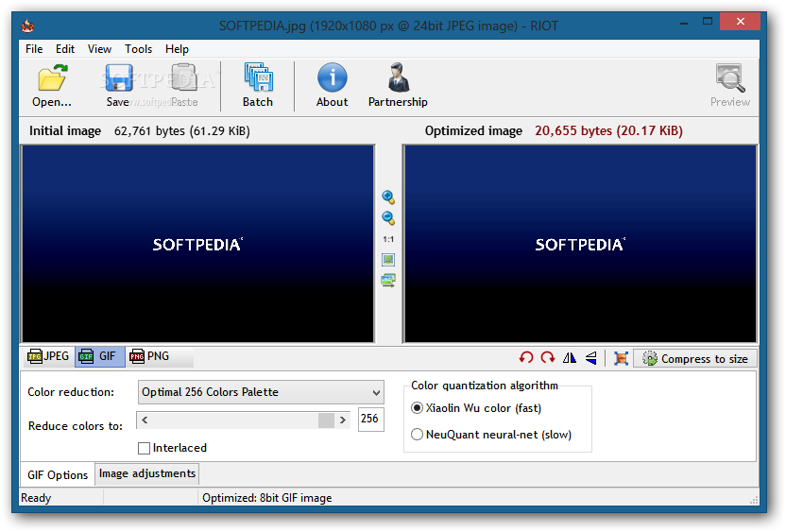Click left arrow of Reduce colors slider
The image size is (786, 532).
tap(145, 420)
